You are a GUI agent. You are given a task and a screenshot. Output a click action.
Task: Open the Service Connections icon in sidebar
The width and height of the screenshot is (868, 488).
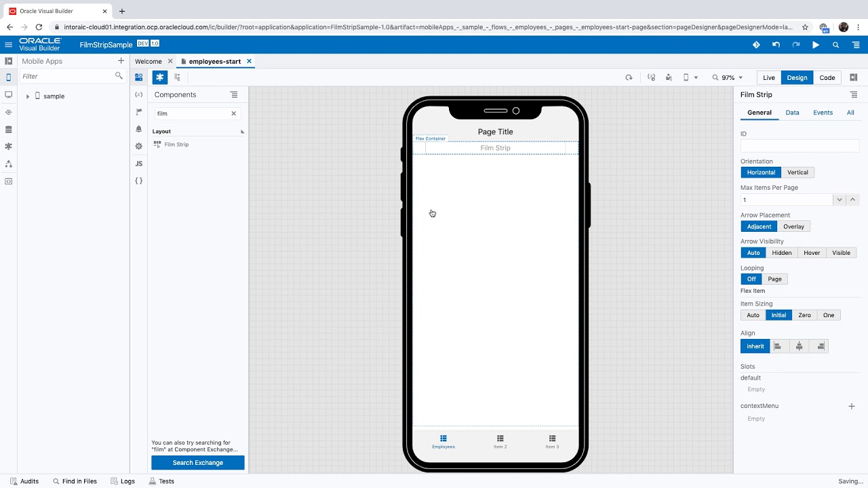coord(8,113)
